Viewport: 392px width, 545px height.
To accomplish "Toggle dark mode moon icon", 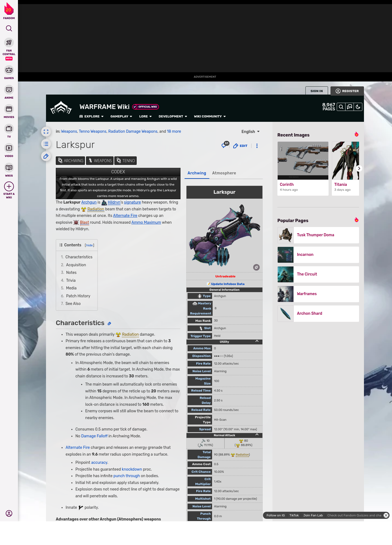I will click(358, 107).
